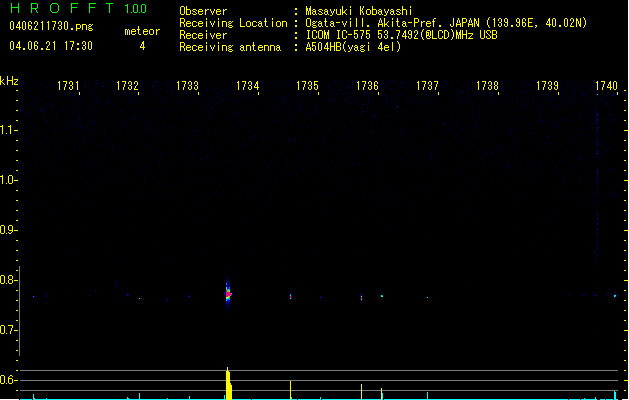Click the 1736 time axis marker
The height and width of the screenshot is (400, 629).
pyautogui.click(x=367, y=86)
